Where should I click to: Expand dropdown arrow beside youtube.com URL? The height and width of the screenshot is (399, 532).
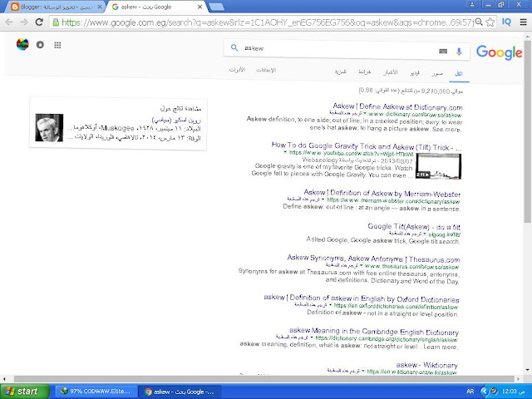286,152
